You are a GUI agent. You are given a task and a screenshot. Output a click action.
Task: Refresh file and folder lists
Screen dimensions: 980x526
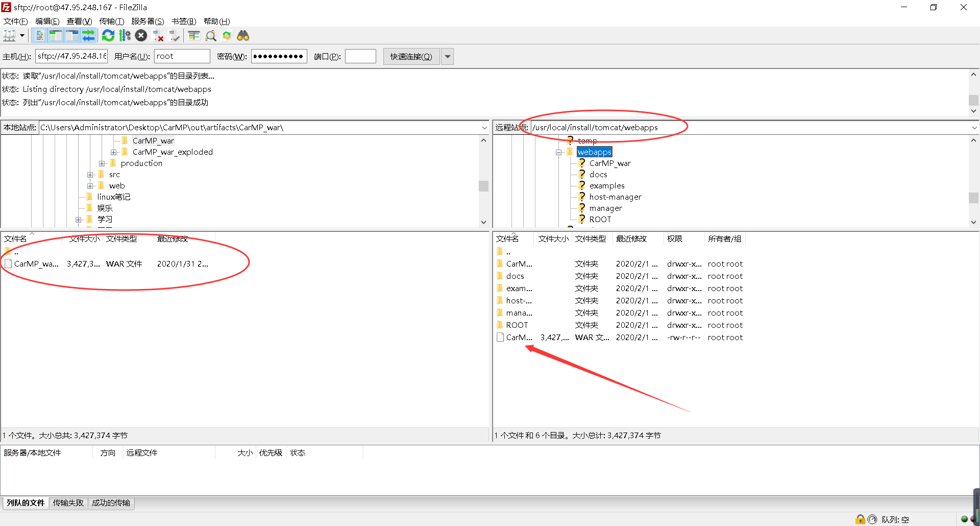(x=108, y=36)
